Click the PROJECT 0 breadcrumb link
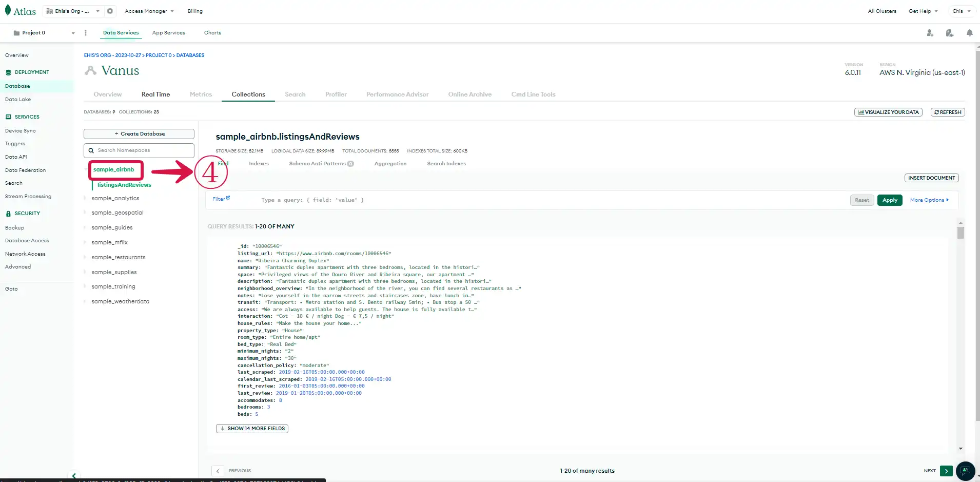This screenshot has width=980, height=482. pos(159,55)
